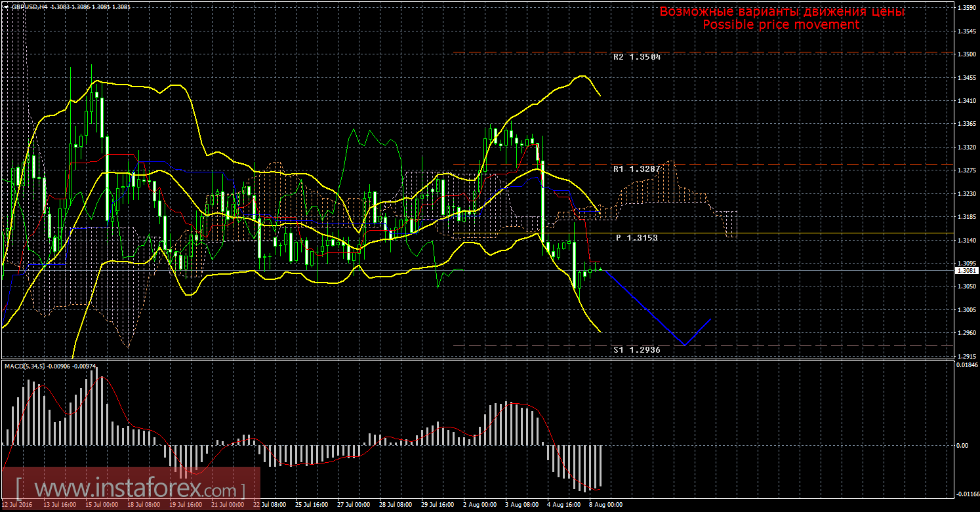
Task: Click the P 1.3153 pivot label
Action: pyautogui.click(x=636, y=238)
